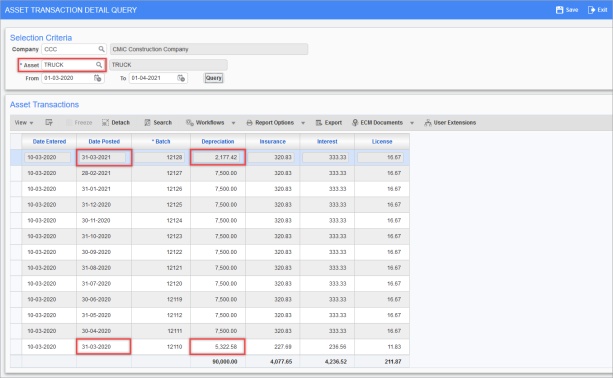Select Batch cell 12119
This screenshot has height=378, width=613.
click(x=161, y=299)
